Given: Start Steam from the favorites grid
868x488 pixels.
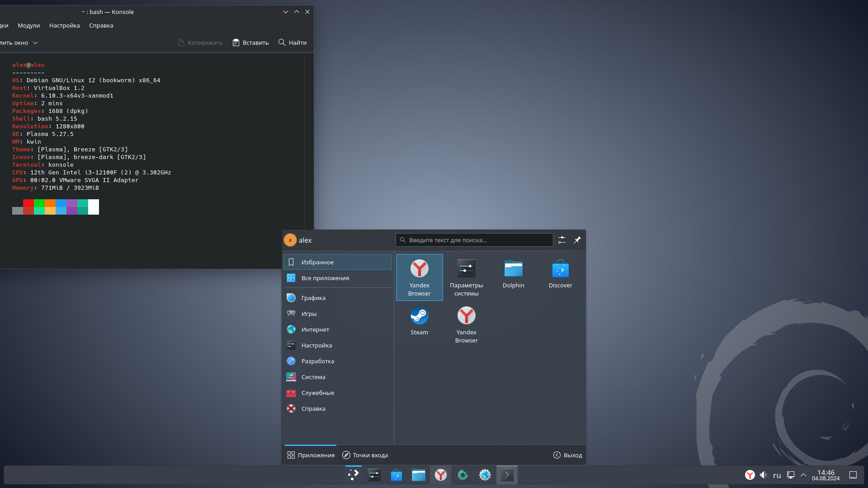Looking at the screenshot, I should 419,324.
